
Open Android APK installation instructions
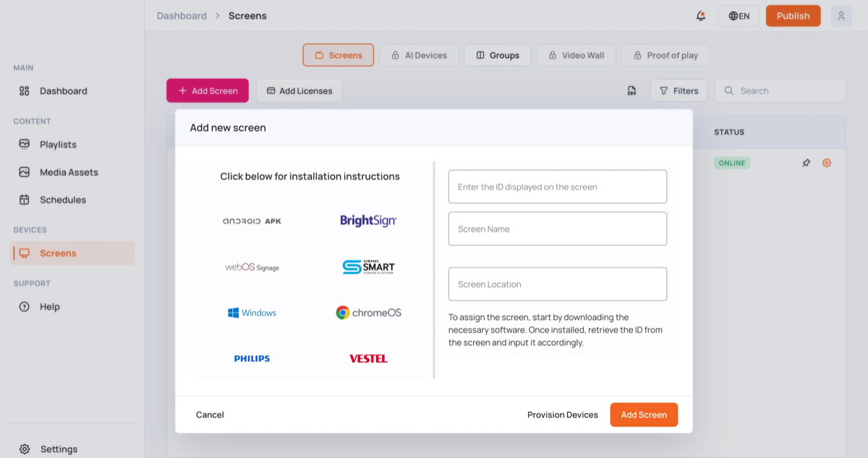click(x=252, y=221)
